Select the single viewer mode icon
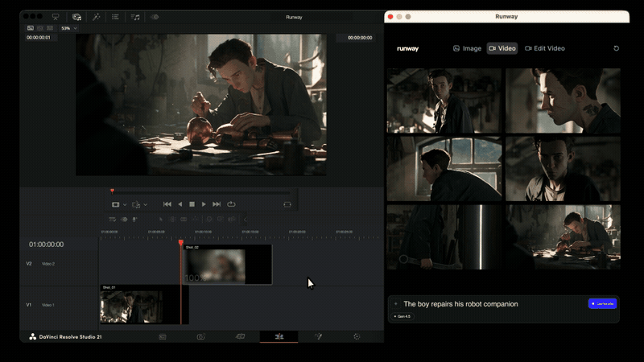This screenshot has height=362, width=644. pyautogui.click(x=31, y=28)
